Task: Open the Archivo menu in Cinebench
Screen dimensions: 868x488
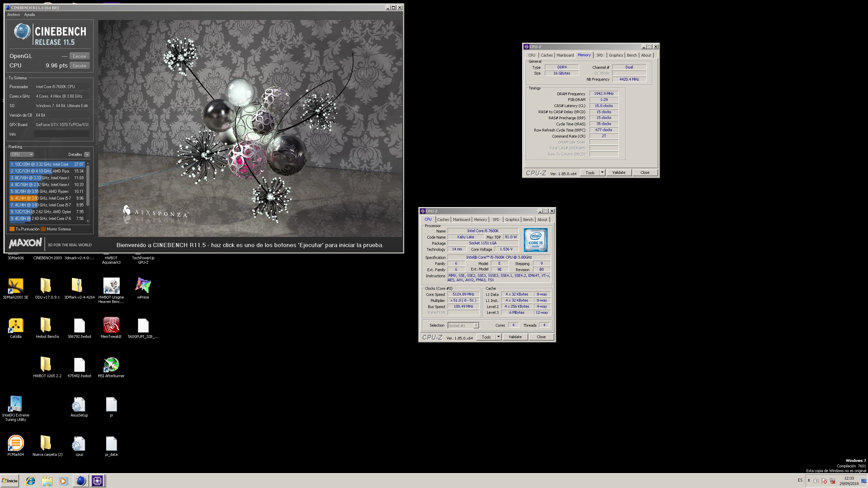Action: (x=14, y=15)
